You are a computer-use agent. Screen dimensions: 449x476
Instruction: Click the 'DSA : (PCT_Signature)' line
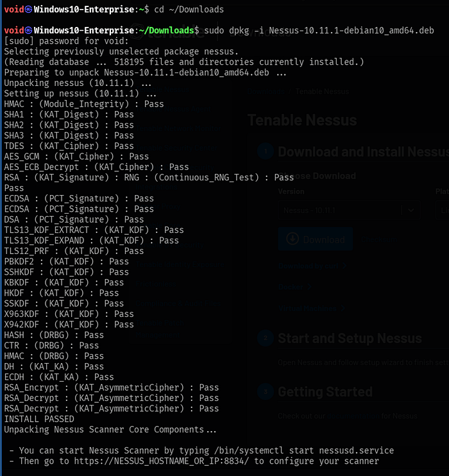click(74, 219)
